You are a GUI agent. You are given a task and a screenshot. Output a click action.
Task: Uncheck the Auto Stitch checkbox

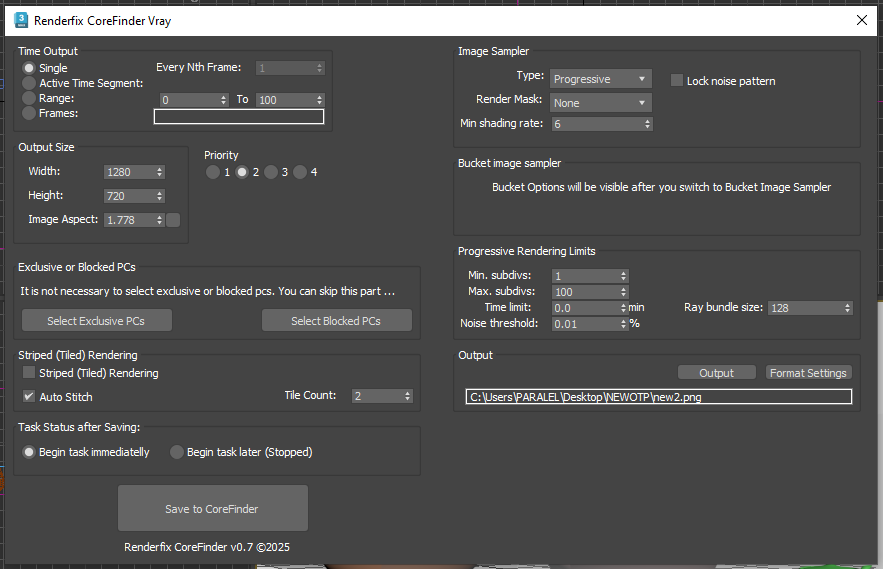pos(29,396)
